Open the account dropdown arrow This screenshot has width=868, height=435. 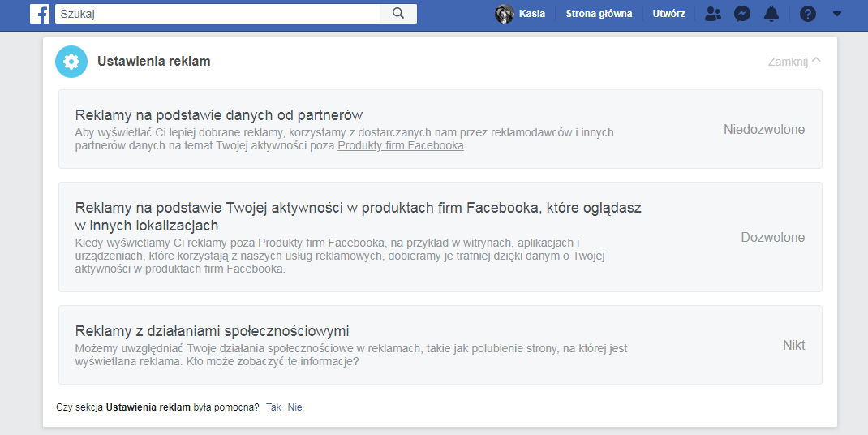tap(837, 14)
